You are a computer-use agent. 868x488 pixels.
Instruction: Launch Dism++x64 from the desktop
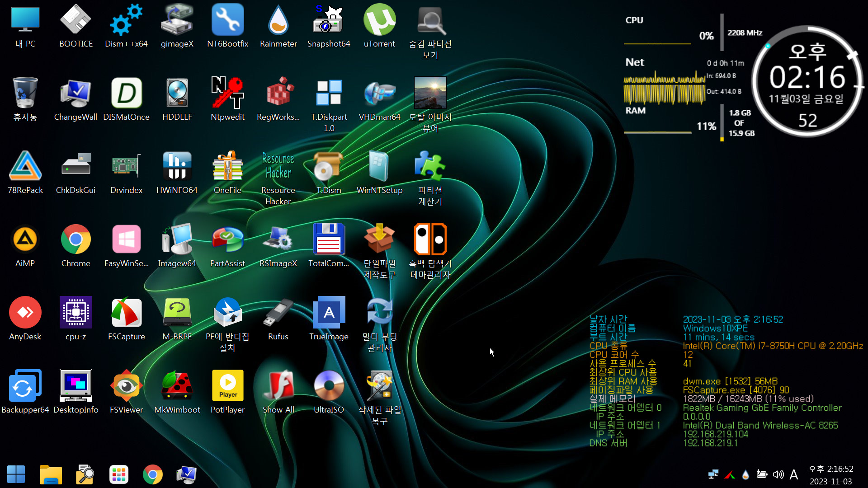click(x=127, y=26)
